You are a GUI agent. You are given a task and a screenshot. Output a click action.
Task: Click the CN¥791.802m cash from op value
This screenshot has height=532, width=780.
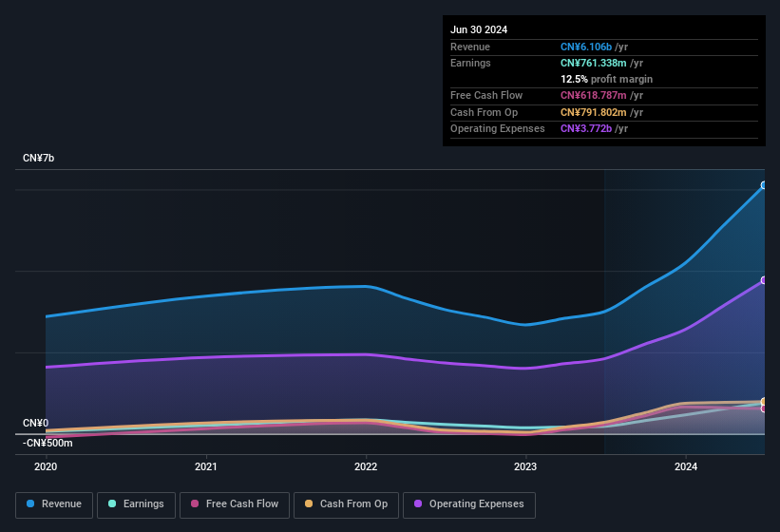click(594, 112)
